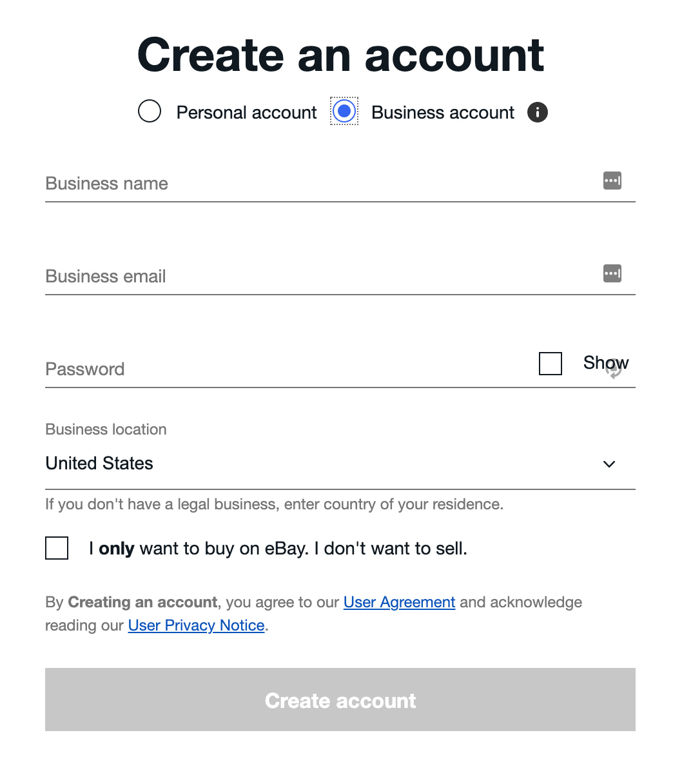Image resolution: width=673 pixels, height=784 pixels.
Task: Click the autofill icon in Business name field
Action: 612,181
